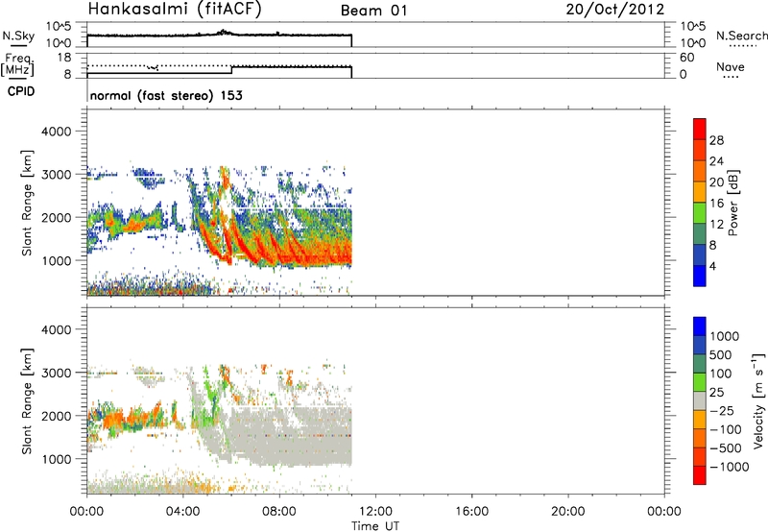Click the Velocity [m s-1] colorbar title
The height and width of the screenshot is (532, 768).
click(758, 400)
